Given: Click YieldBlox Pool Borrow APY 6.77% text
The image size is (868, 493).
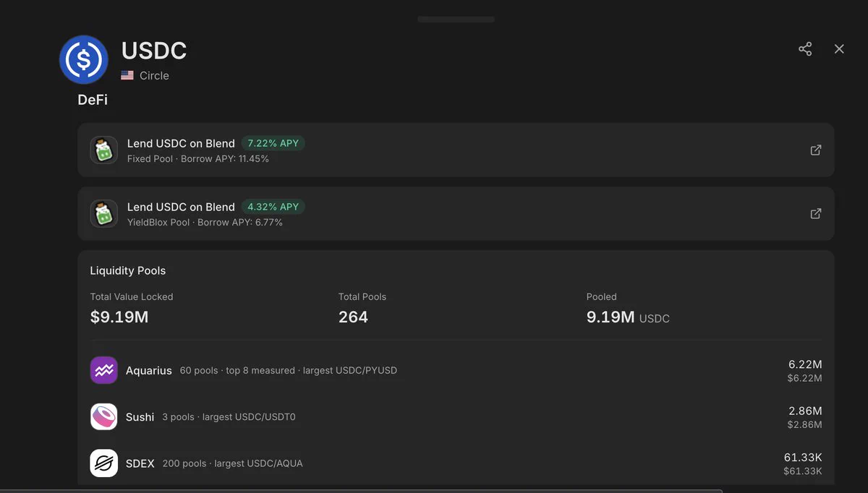Looking at the screenshot, I should (x=205, y=222).
